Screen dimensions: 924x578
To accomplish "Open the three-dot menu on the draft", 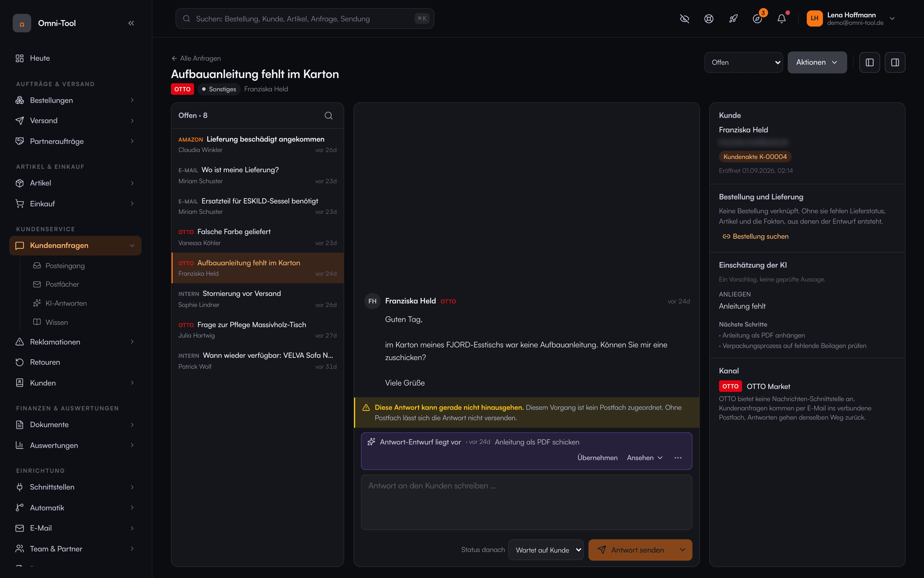I will pos(678,457).
